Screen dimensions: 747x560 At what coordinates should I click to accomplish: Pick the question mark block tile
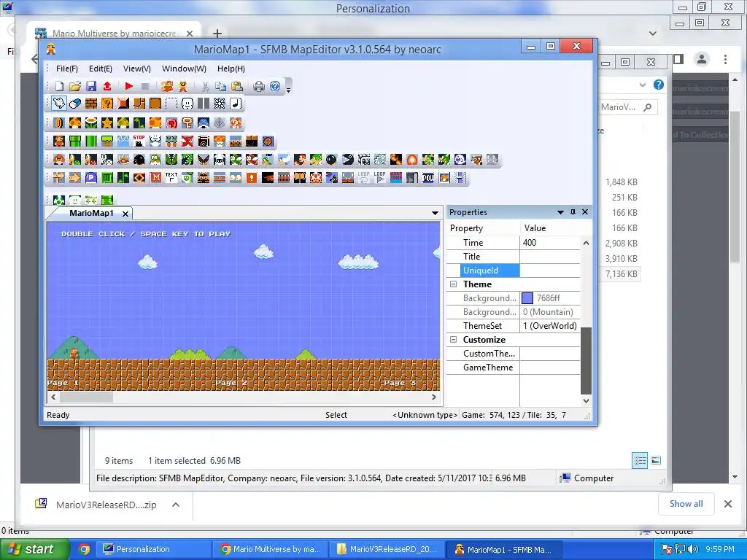coord(107,104)
